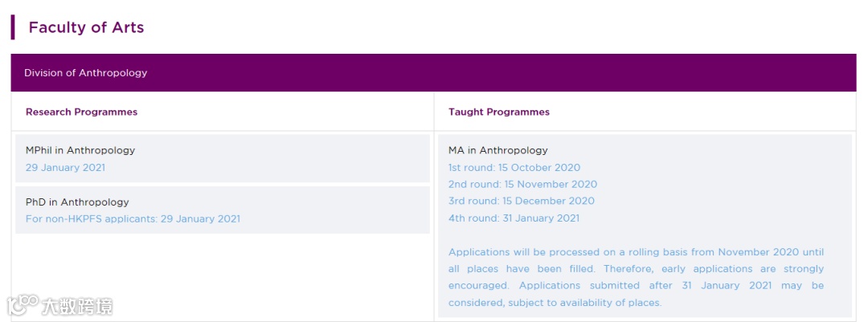Select the 3rd round: 15 December 2020 line
The width and height of the screenshot is (868, 322).
521,202
